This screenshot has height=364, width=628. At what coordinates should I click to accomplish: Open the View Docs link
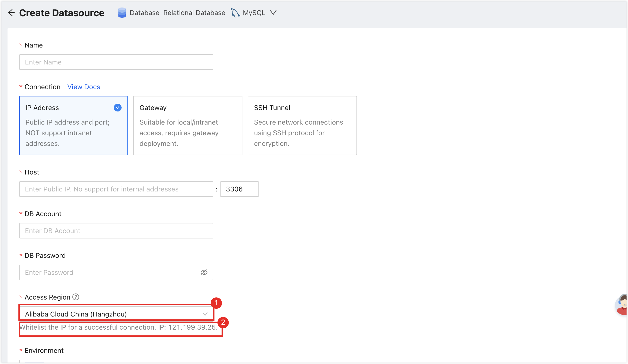84,87
